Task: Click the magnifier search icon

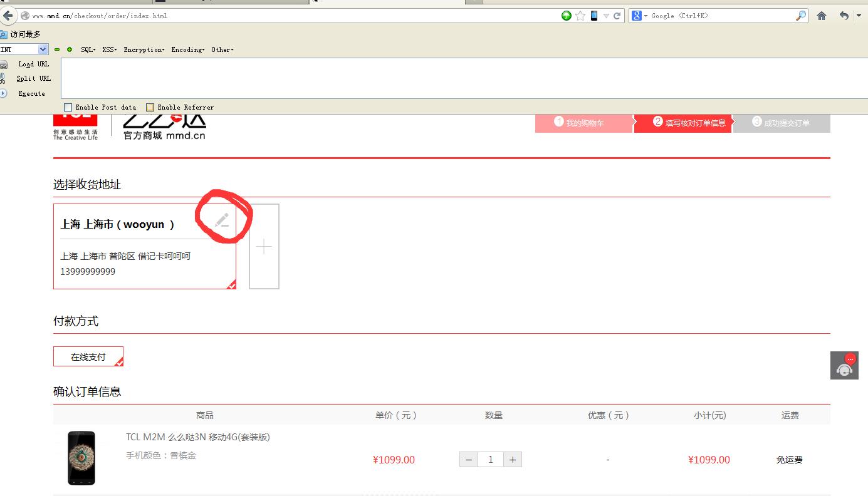Action: pyautogui.click(x=801, y=16)
